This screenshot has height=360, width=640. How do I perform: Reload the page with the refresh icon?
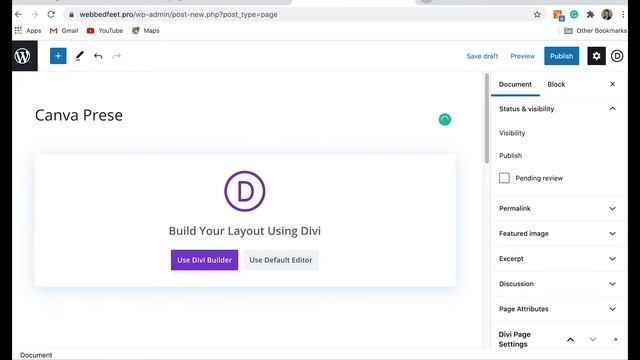(51, 14)
